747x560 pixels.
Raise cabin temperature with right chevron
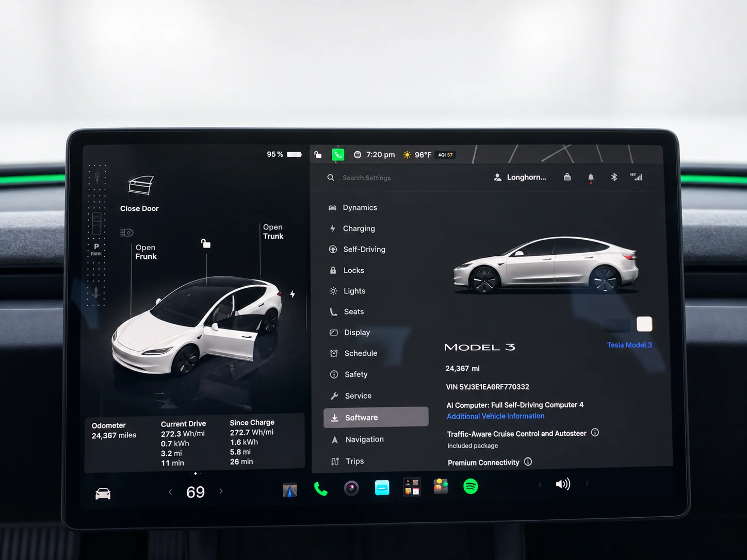(221, 491)
